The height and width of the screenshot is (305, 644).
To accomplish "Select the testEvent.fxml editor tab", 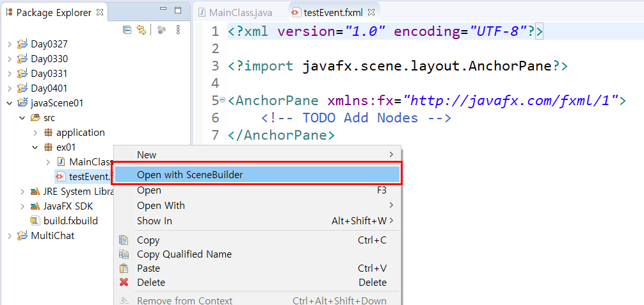I will coord(333,13).
